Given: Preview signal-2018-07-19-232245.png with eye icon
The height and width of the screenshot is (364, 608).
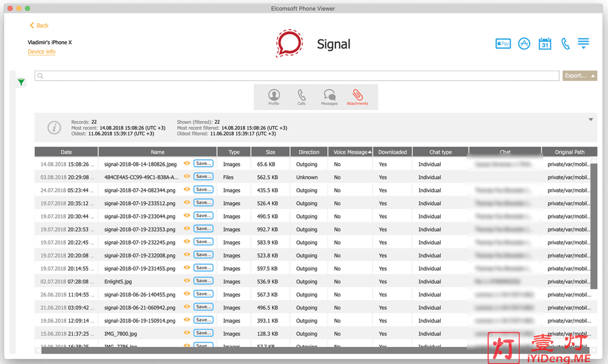Looking at the screenshot, I should pyautogui.click(x=187, y=242).
